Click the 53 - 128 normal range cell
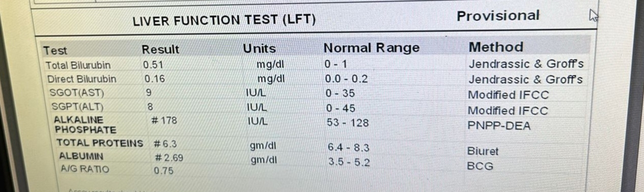 [348, 123]
